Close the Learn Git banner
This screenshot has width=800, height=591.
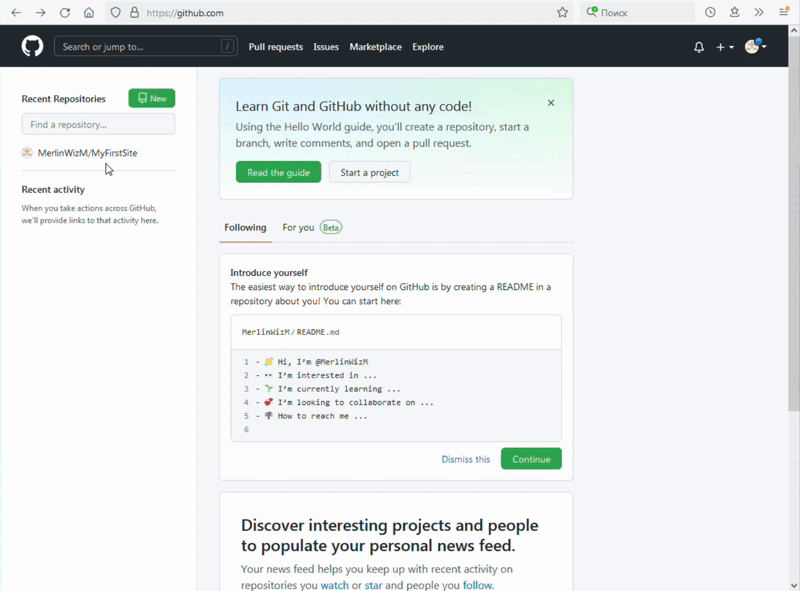551,103
